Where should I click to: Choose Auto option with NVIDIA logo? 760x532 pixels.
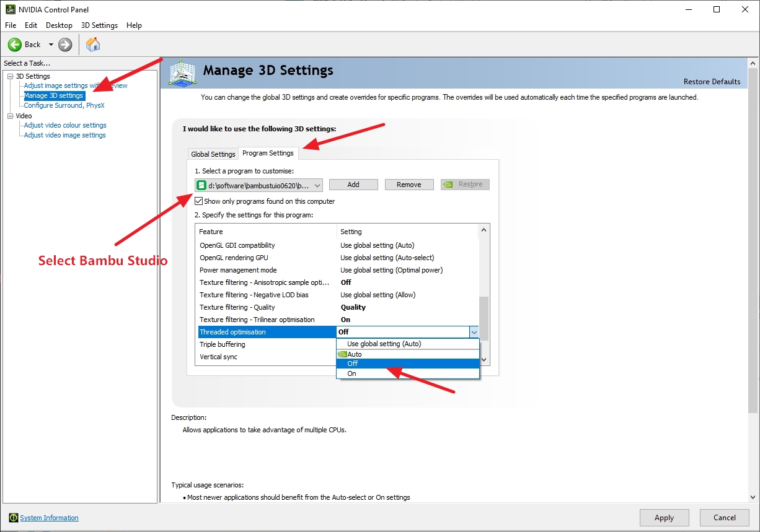[x=408, y=354]
